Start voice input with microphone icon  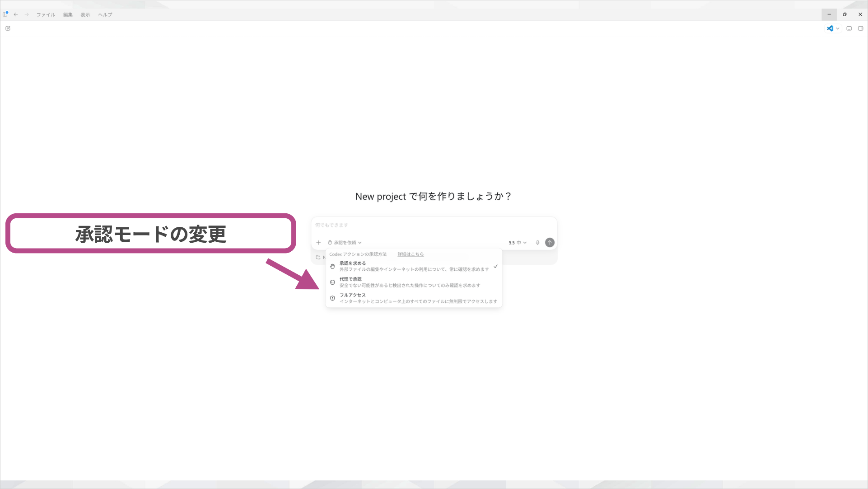pos(537,243)
